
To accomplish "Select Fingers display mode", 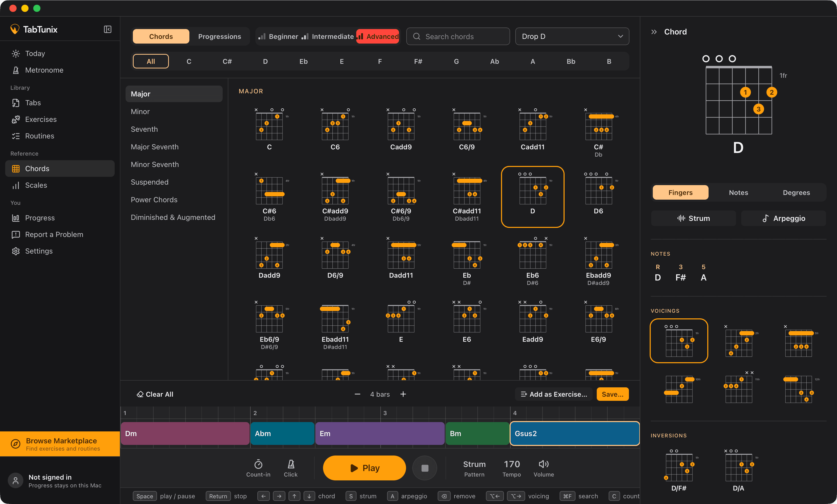I will click(680, 192).
